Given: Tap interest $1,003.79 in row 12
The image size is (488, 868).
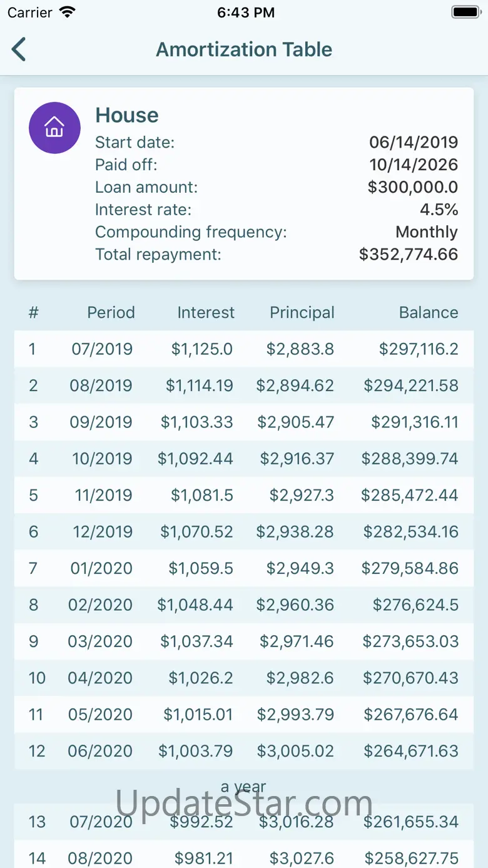Looking at the screenshot, I should (195, 751).
